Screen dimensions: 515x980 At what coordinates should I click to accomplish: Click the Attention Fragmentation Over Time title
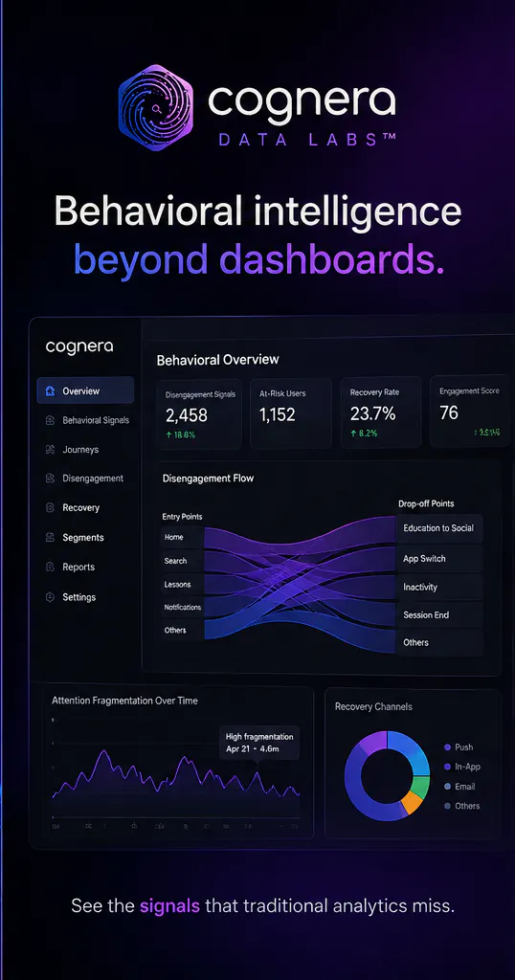click(x=125, y=701)
